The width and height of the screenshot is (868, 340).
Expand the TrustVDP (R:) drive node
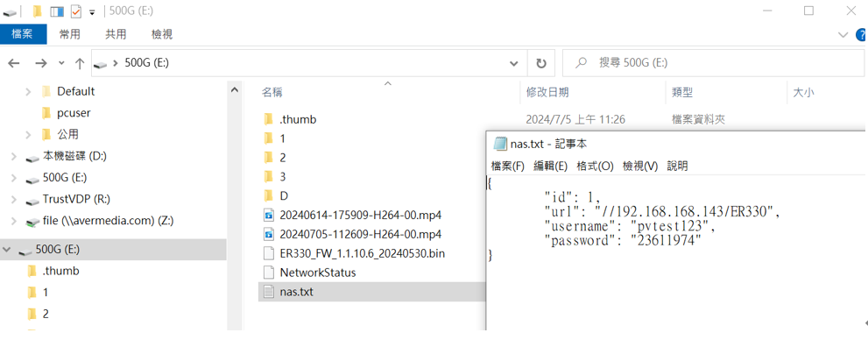(13, 199)
